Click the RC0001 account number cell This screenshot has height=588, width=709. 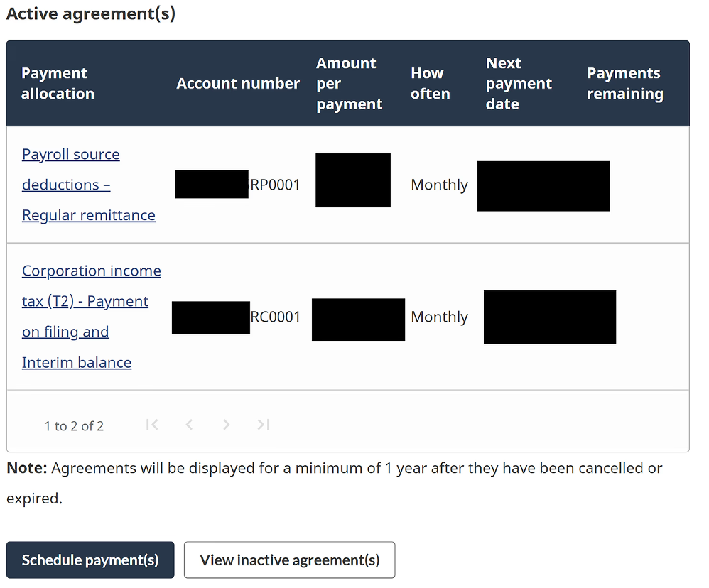pyautogui.click(x=276, y=317)
